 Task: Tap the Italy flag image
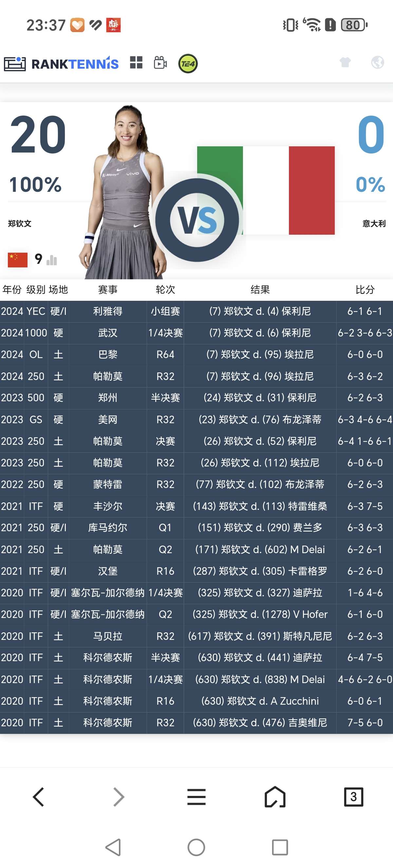point(266,190)
